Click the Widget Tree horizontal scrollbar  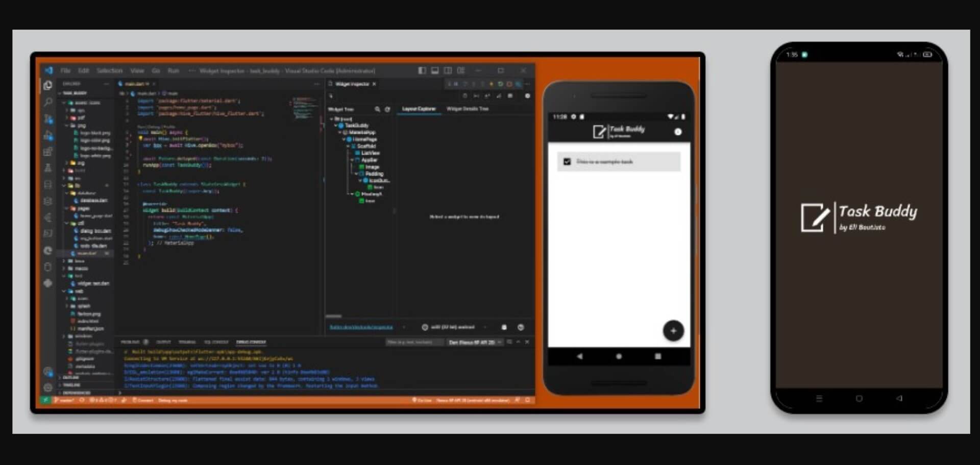pos(334,316)
